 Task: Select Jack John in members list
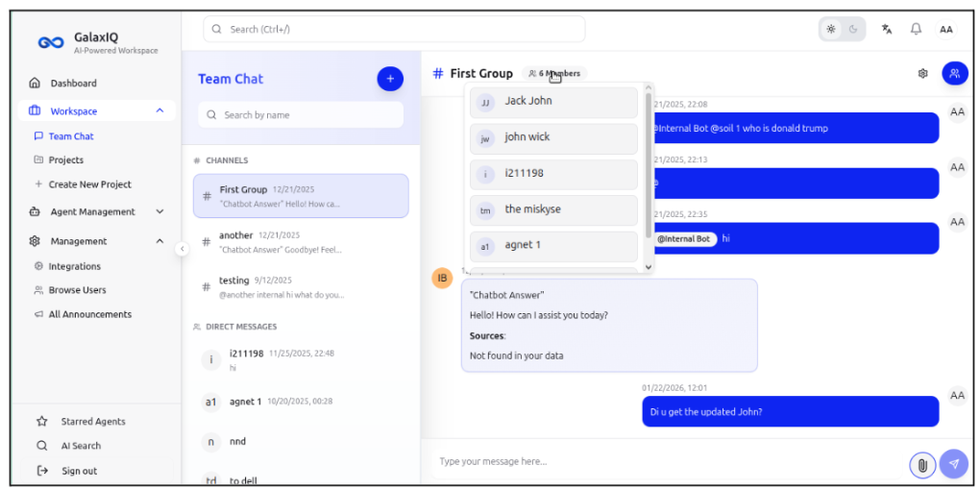pos(553,102)
